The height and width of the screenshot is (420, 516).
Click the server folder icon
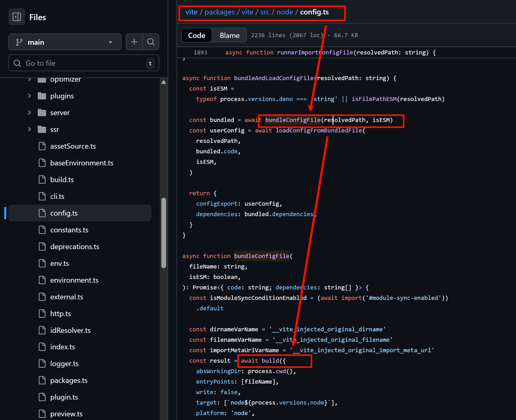point(42,113)
